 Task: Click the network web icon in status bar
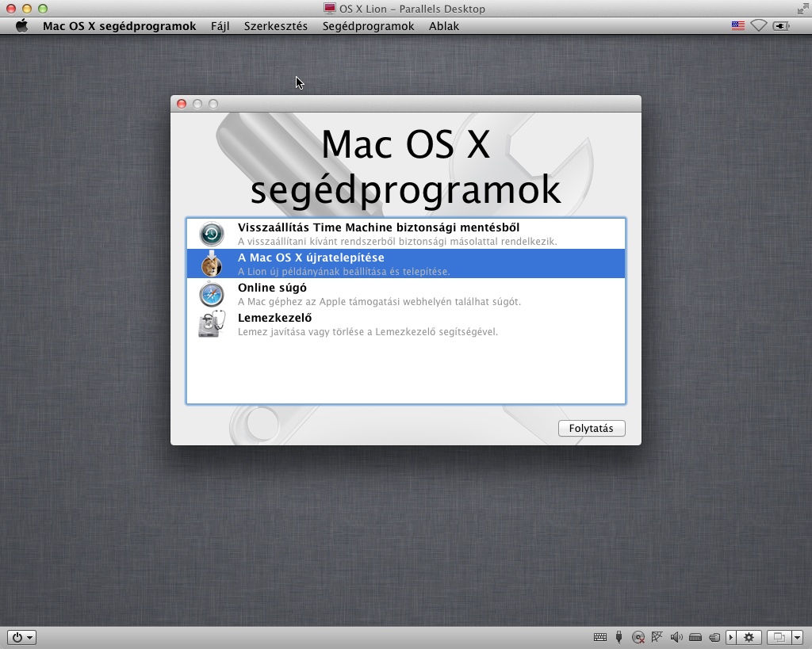pyautogui.click(x=657, y=637)
